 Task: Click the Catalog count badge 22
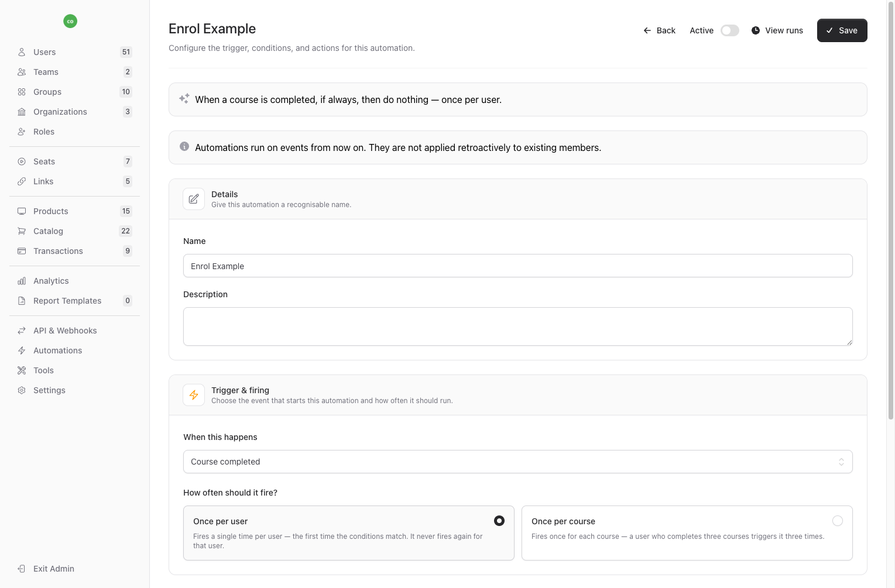125,231
